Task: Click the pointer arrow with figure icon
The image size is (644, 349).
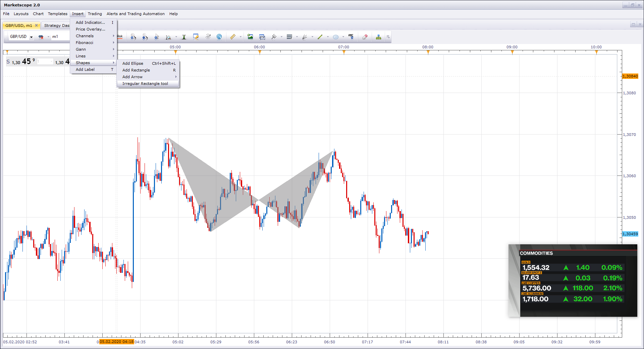Action: [x=156, y=37]
